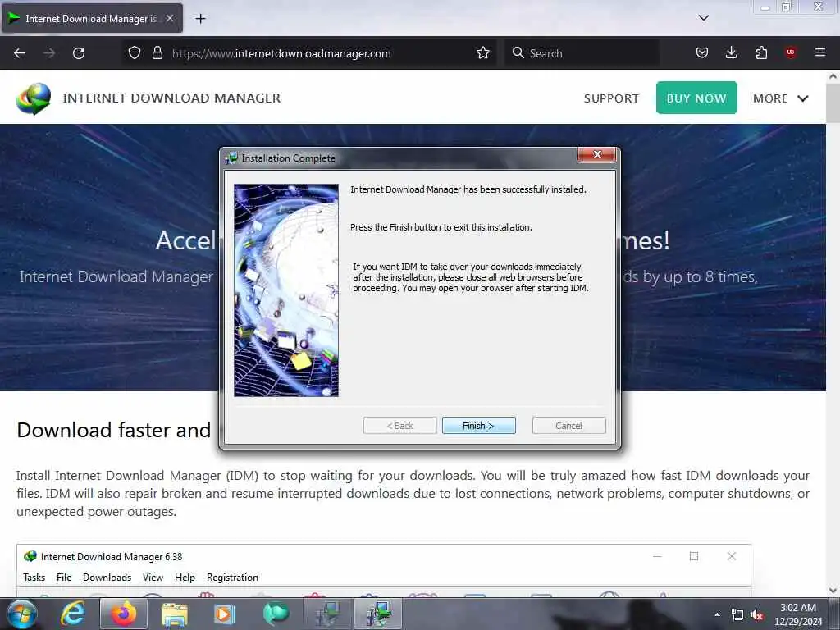Click the Search field

point(582,53)
